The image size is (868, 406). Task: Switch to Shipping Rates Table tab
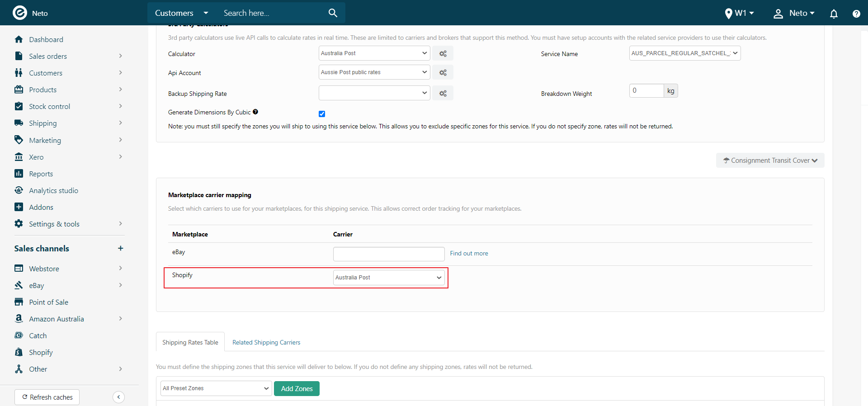pyautogui.click(x=190, y=342)
